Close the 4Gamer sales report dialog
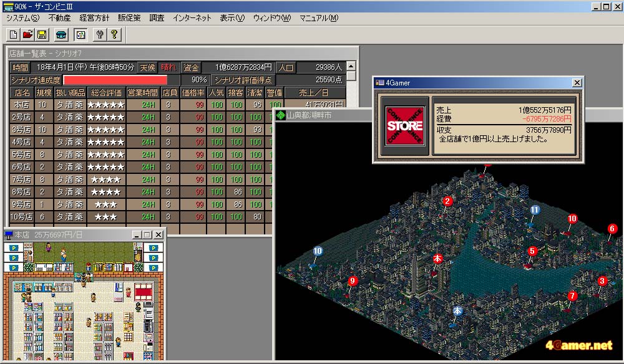This screenshot has width=624, height=364. click(577, 83)
